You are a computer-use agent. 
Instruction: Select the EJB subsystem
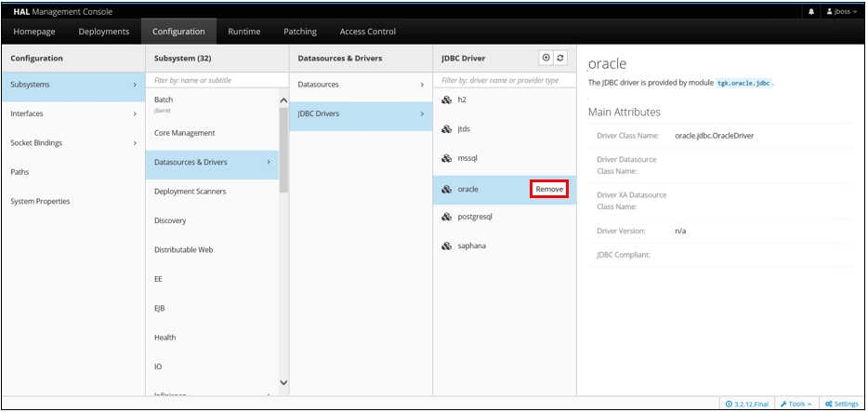coord(212,309)
